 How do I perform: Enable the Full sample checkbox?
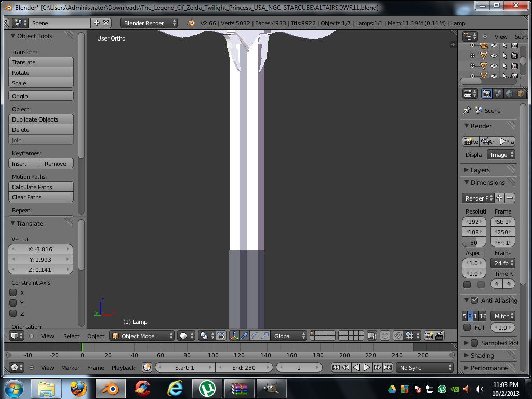[x=467, y=328]
